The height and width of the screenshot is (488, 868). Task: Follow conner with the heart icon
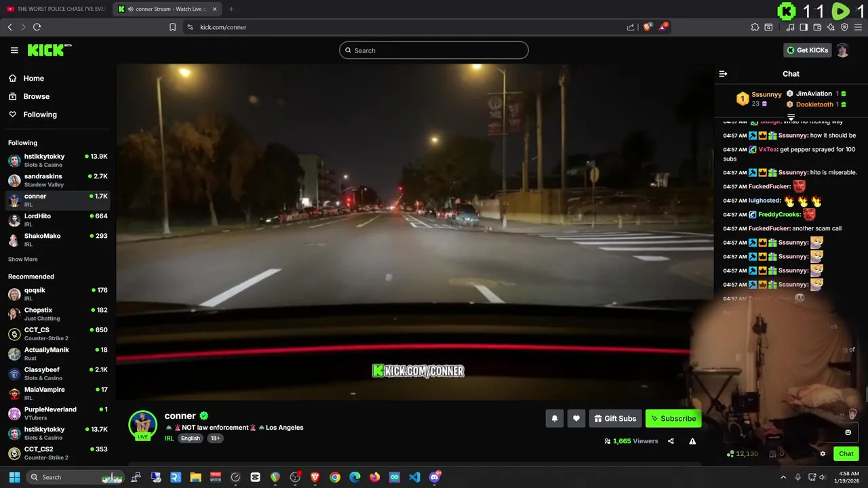tap(576, 419)
